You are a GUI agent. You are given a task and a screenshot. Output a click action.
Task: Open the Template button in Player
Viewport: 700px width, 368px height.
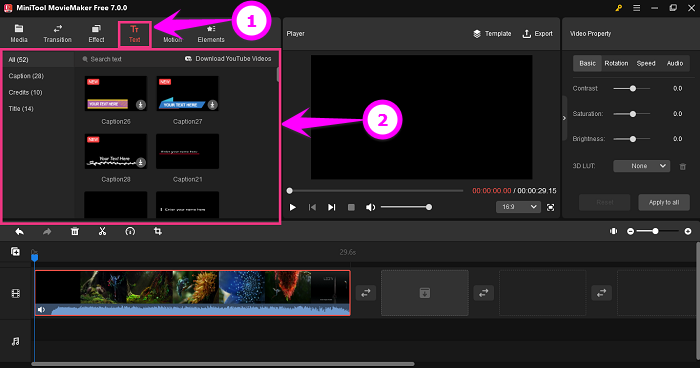coord(492,33)
